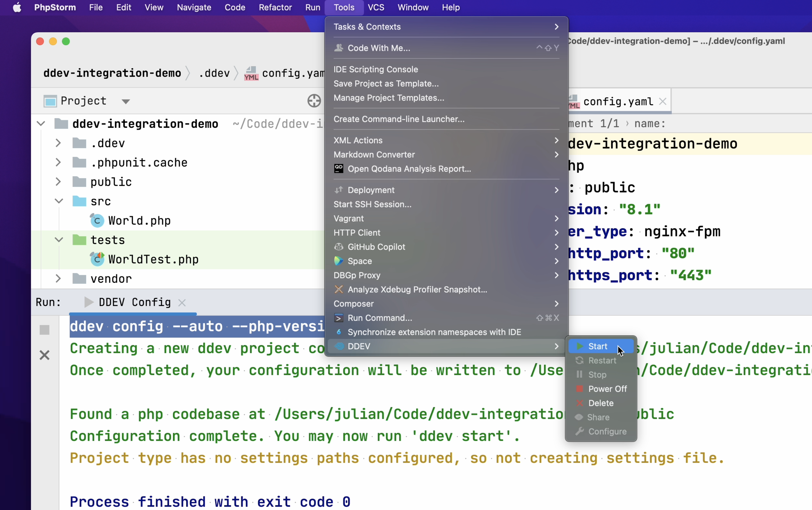Expand the public folder
812x510 pixels.
(x=58, y=182)
